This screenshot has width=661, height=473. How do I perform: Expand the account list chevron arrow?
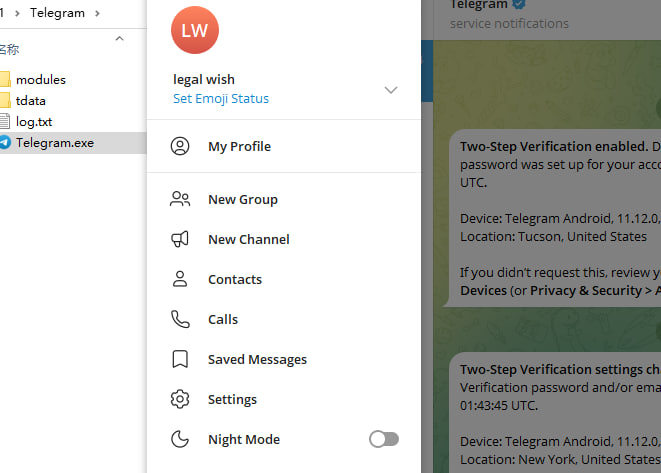(391, 90)
